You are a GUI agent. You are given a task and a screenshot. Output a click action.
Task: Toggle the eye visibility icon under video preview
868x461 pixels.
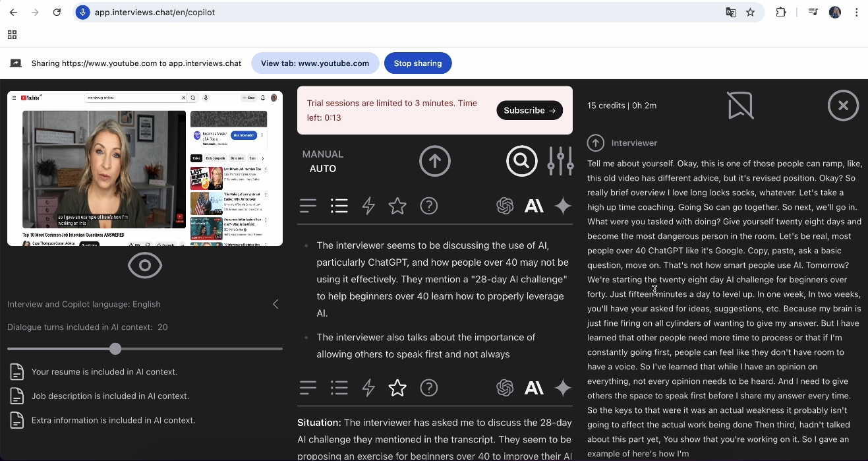(x=145, y=266)
